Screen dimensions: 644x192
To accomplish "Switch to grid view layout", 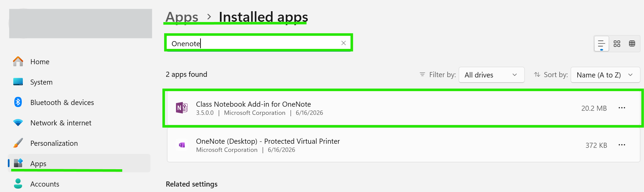I will (617, 43).
